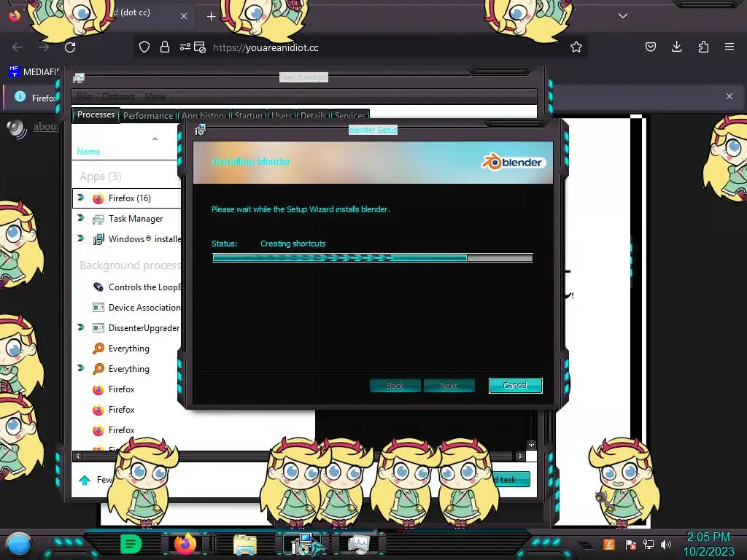Click the horizontal scrollbar right arrow
The width and height of the screenshot is (747, 560).
tap(520, 456)
